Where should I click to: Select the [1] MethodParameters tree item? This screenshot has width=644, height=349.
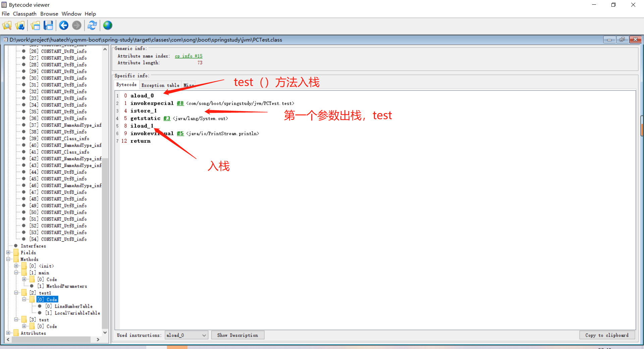coord(62,286)
